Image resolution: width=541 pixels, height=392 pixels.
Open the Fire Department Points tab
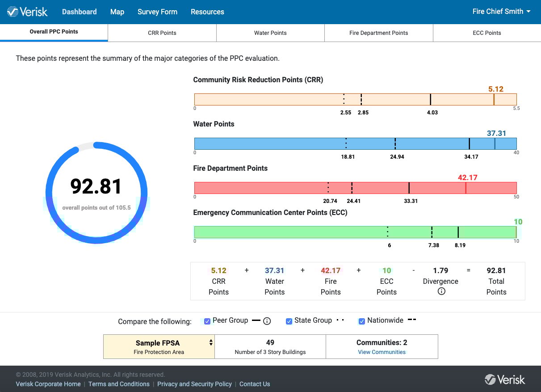click(378, 33)
